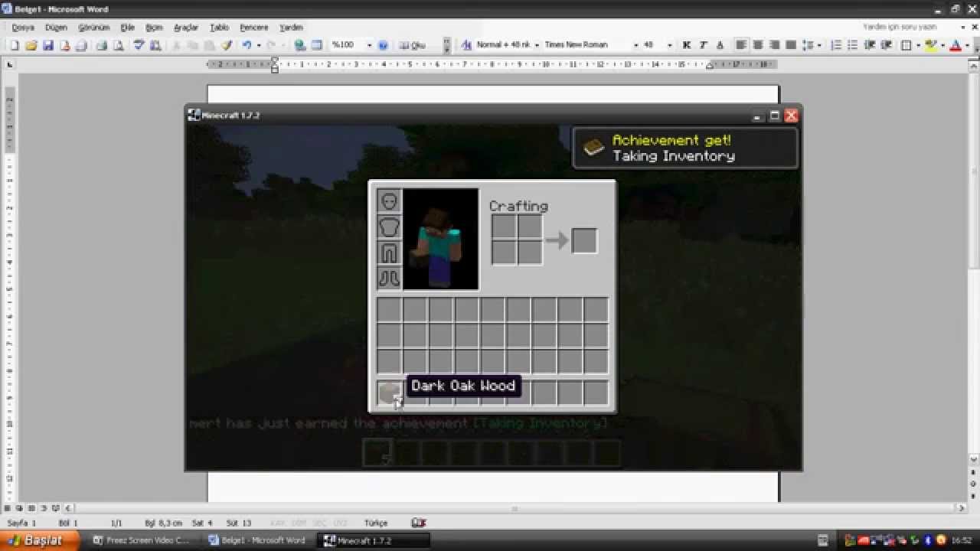The height and width of the screenshot is (551, 980).
Task: Center-align the text
Action: (x=758, y=45)
